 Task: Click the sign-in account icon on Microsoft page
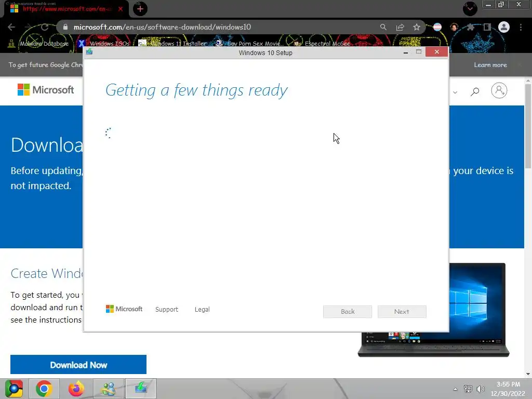[499, 90]
